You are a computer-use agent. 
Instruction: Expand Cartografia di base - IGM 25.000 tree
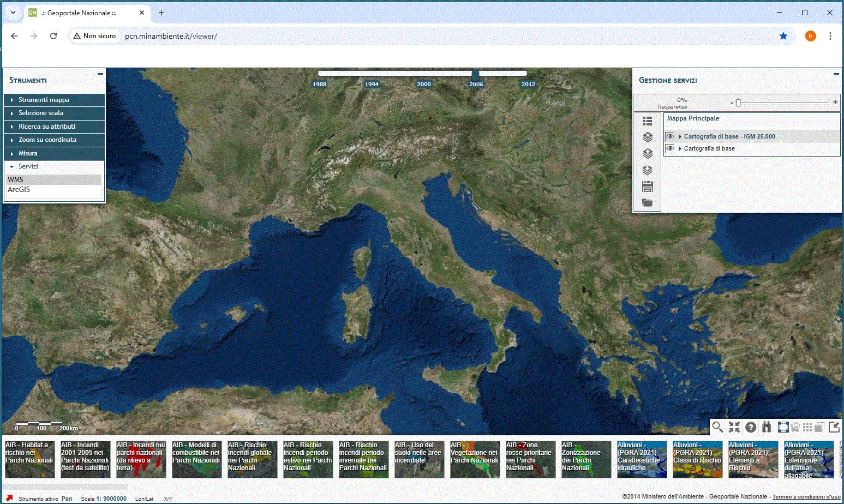pos(680,136)
